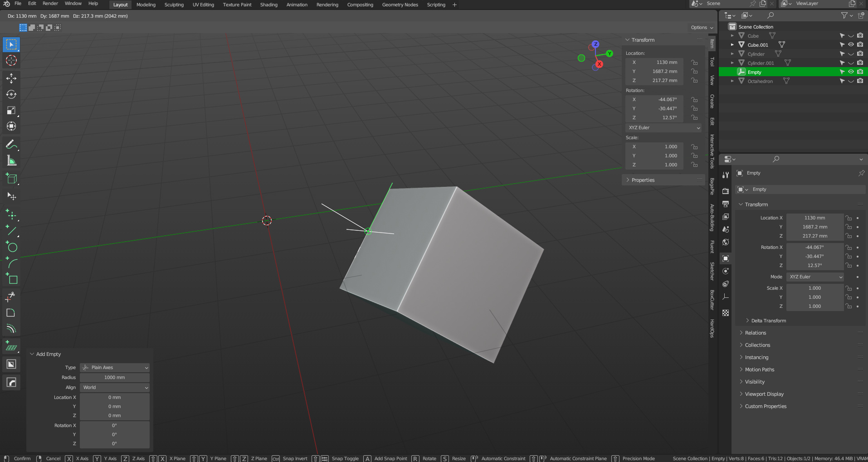Pick the Measure ruler tool
This screenshot has height=462, width=868.
(11, 161)
